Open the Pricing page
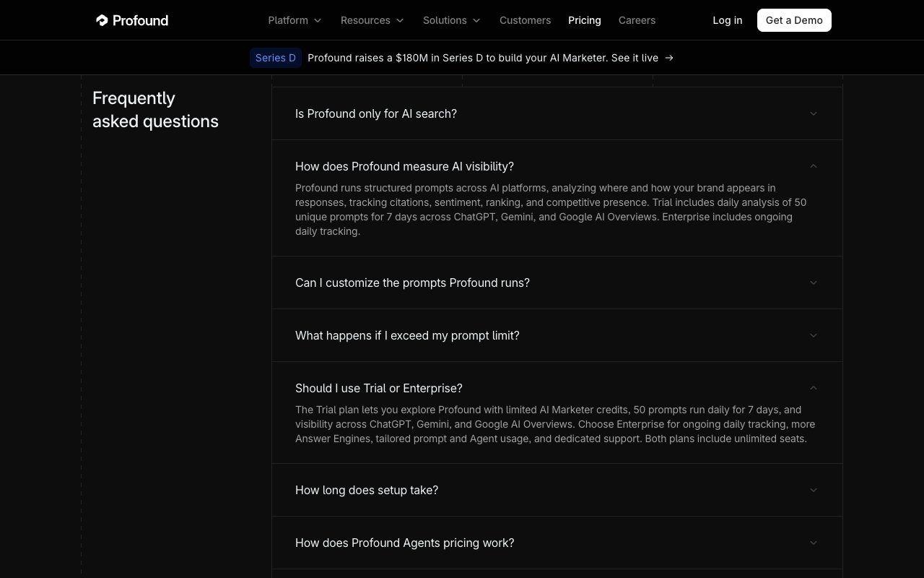This screenshot has width=924, height=578. (x=585, y=20)
